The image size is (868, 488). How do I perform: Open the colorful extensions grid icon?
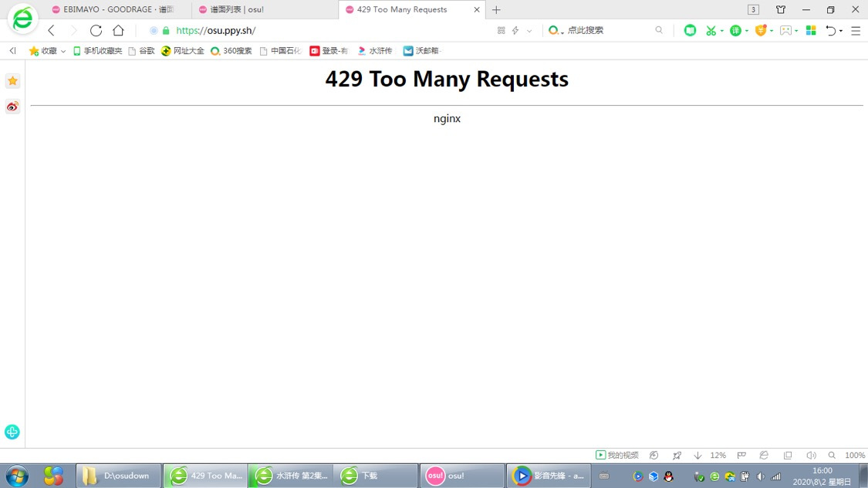(811, 30)
